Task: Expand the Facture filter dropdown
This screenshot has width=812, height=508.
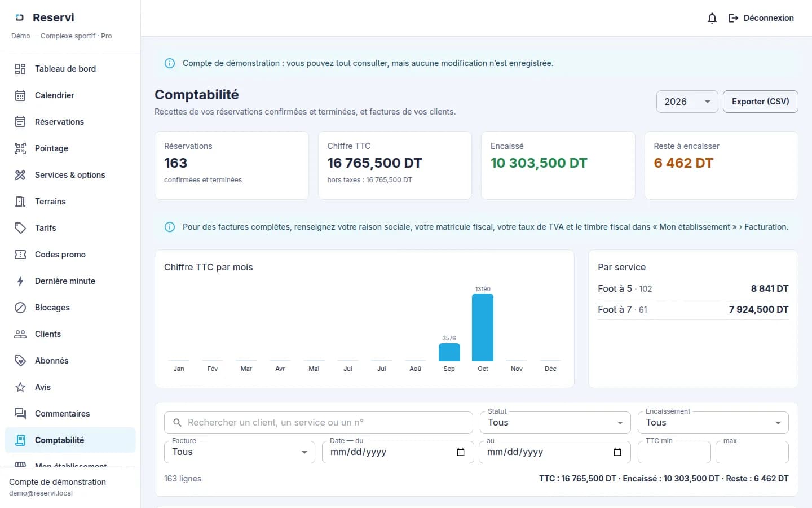Action: point(240,452)
